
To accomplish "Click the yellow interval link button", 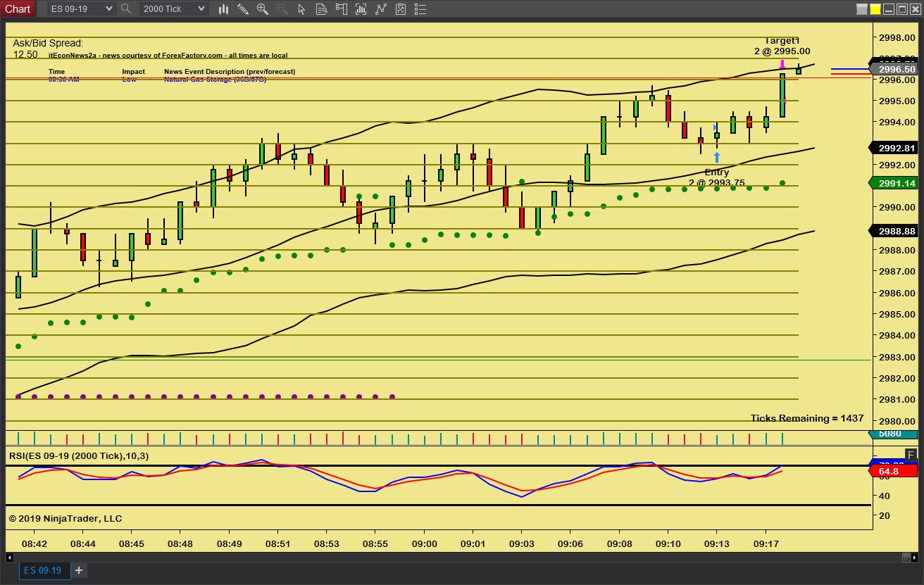I will pyautogui.click(x=875, y=9).
